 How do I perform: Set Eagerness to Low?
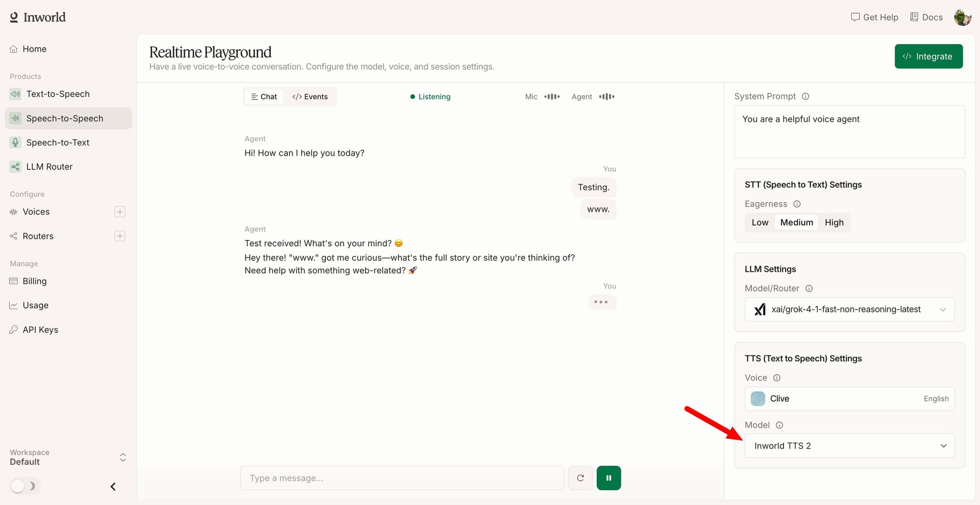760,222
